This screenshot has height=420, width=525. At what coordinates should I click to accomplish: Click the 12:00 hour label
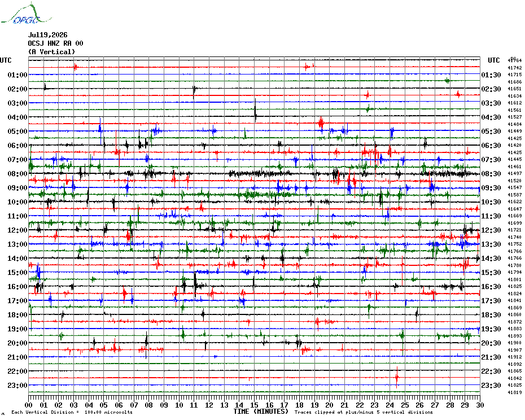tap(17, 230)
